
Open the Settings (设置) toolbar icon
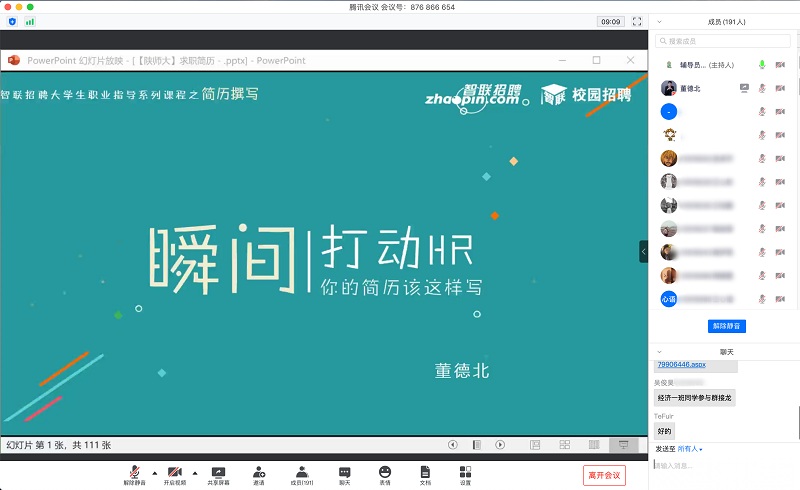tap(465, 471)
